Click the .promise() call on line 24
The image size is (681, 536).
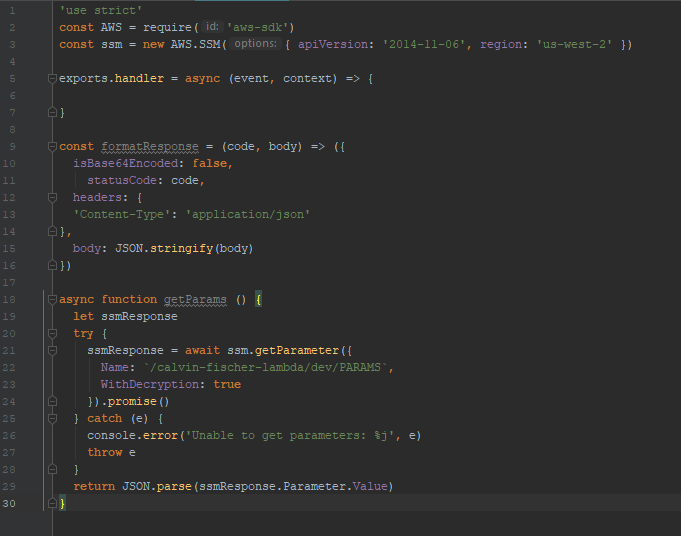coord(136,401)
